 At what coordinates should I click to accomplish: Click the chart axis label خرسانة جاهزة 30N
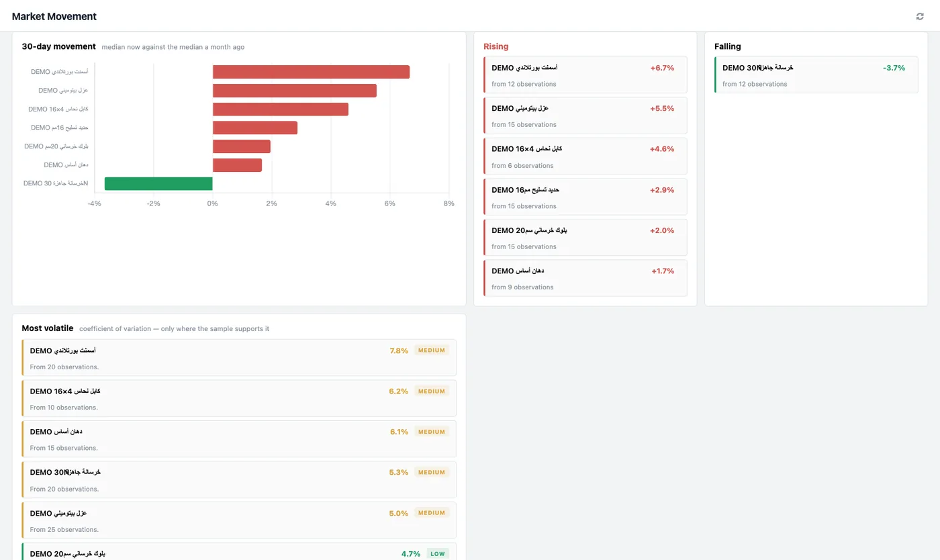tap(56, 183)
